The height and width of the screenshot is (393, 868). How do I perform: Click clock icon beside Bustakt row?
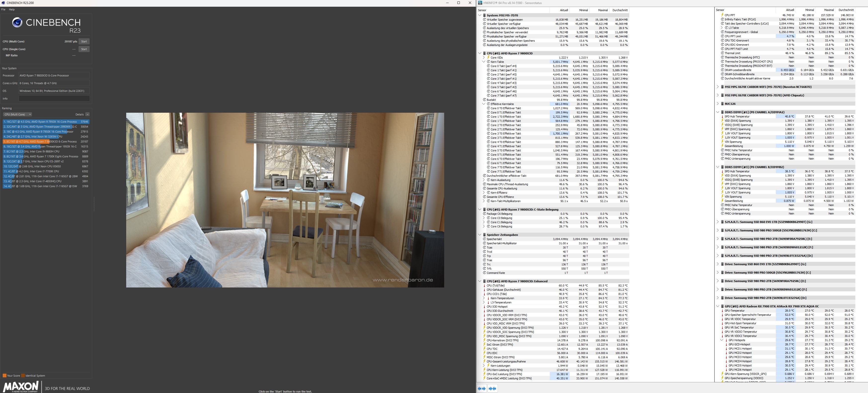click(484, 100)
